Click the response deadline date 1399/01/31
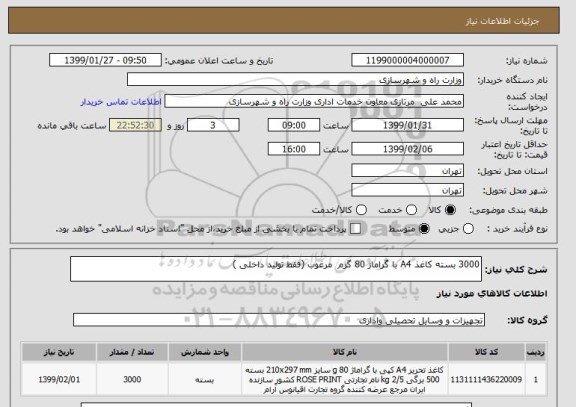The image size is (576, 407). pos(407,125)
